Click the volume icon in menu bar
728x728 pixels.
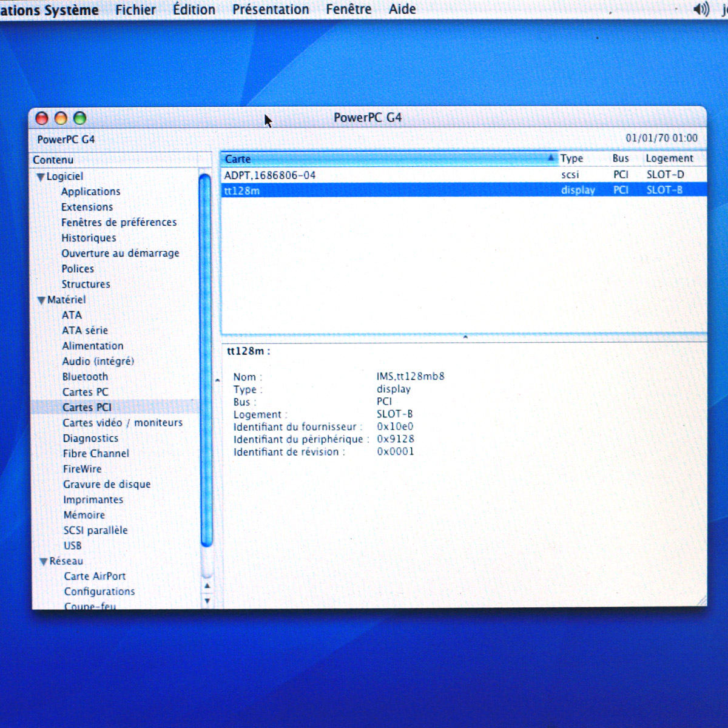701,9
